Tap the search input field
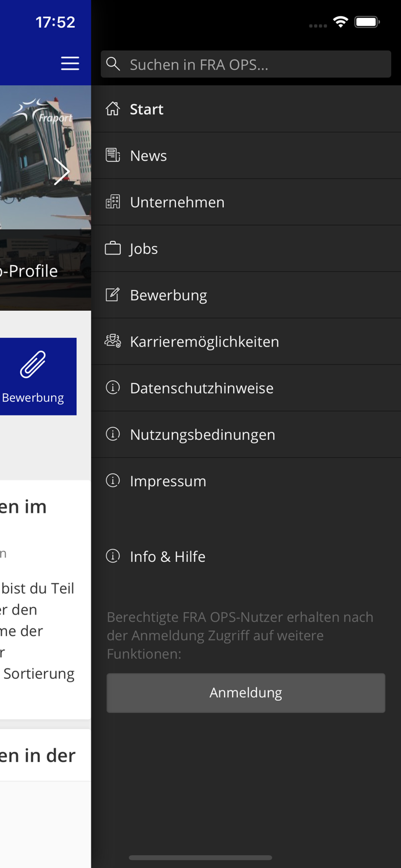The image size is (401, 868). (246, 64)
